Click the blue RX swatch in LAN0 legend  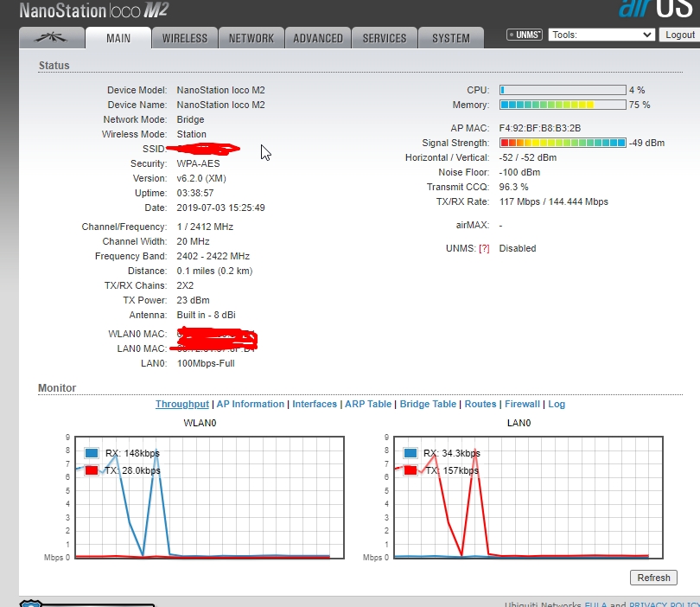point(410,453)
